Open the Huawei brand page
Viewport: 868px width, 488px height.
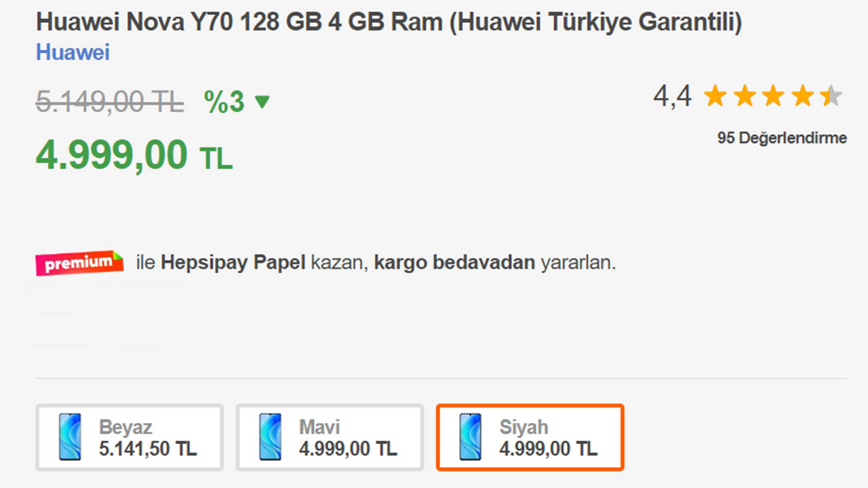point(72,52)
